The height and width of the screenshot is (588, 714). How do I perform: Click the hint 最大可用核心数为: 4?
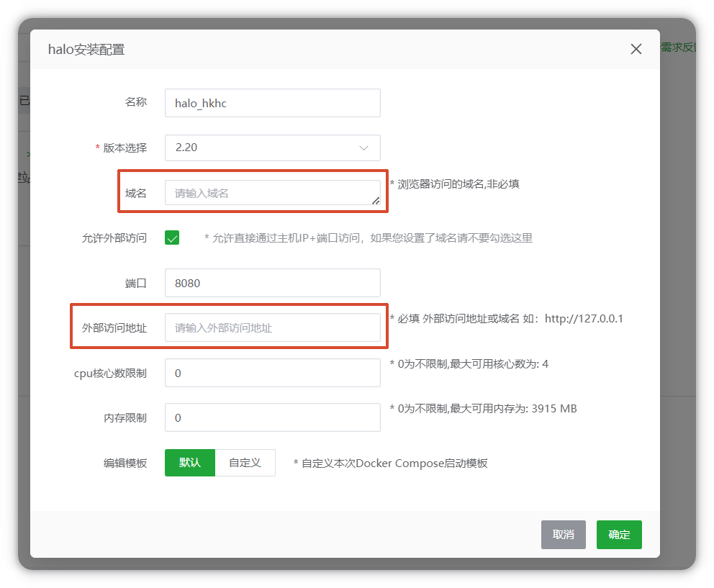[x=469, y=364]
